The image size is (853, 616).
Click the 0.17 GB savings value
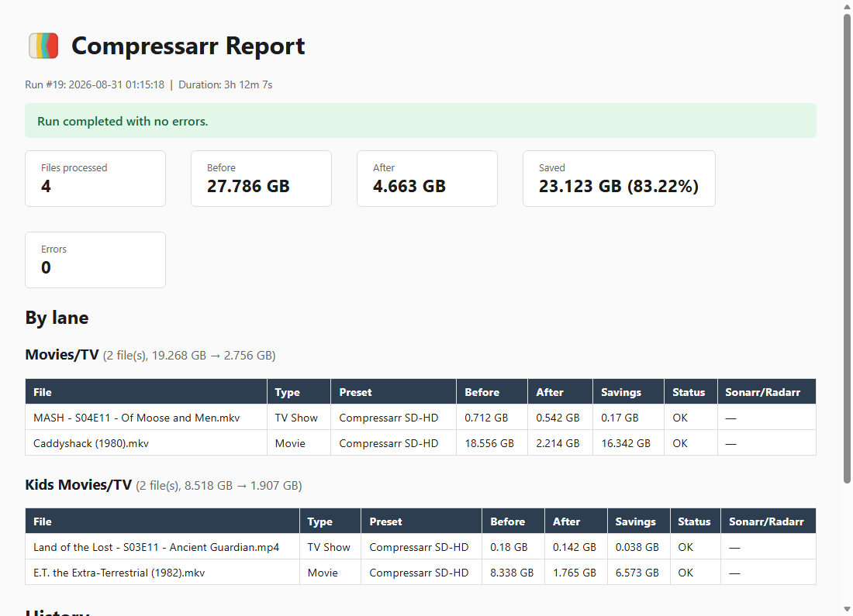(620, 418)
